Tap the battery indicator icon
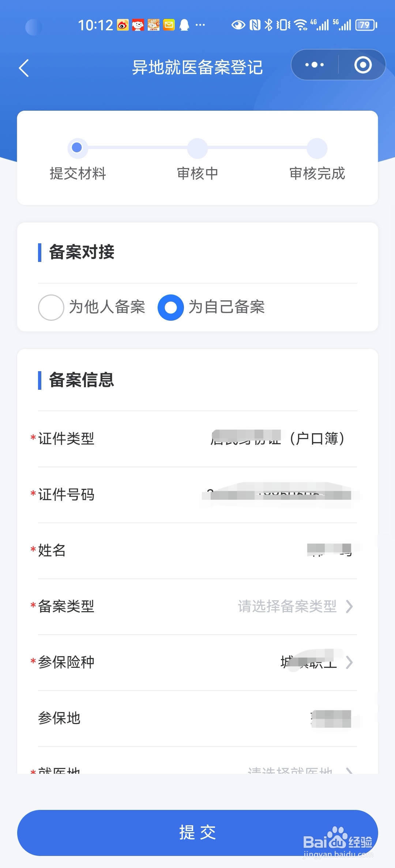This screenshot has width=395, height=868. click(x=366, y=25)
